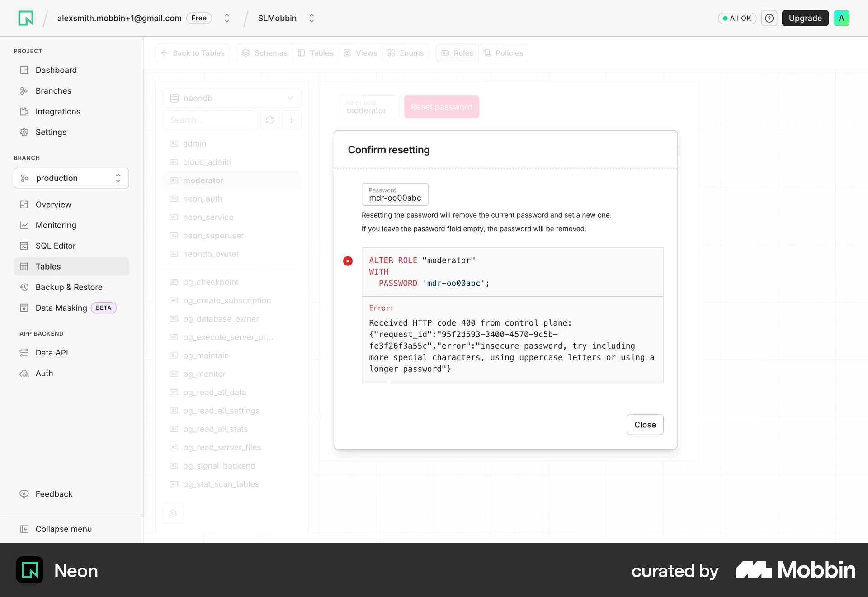Switch to the Roles tab
This screenshot has height=597, width=868.
(x=458, y=53)
